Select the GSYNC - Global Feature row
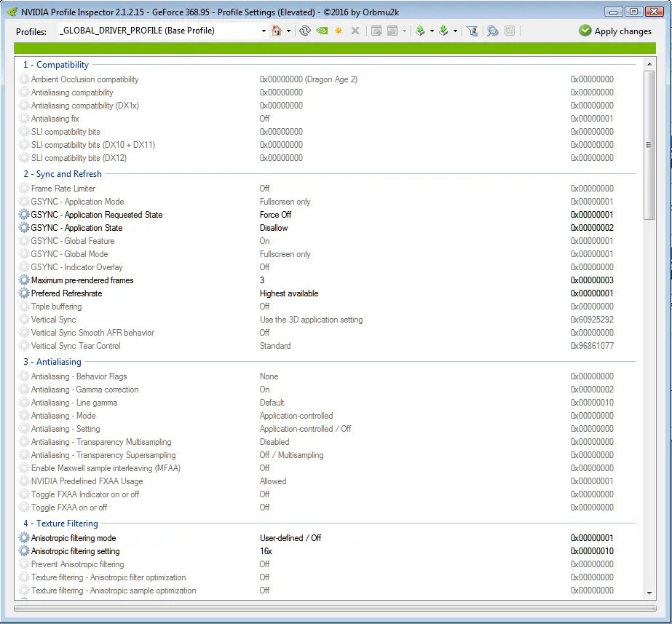This screenshot has height=624, width=672. pyautogui.click(x=328, y=241)
